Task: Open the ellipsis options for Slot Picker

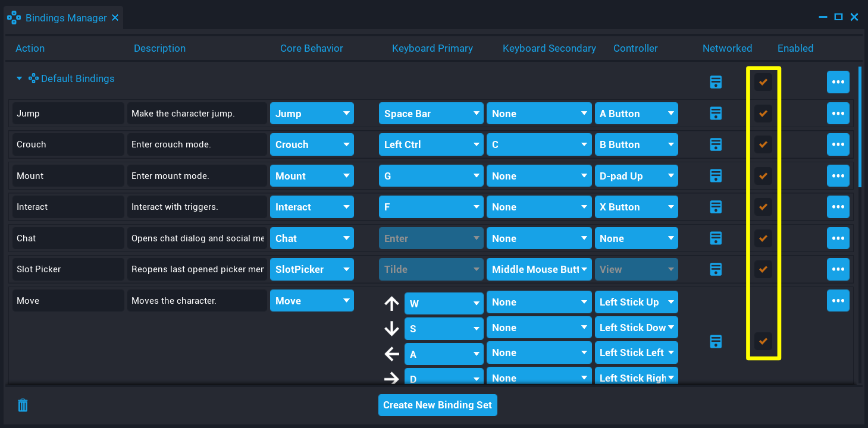Action: click(838, 269)
